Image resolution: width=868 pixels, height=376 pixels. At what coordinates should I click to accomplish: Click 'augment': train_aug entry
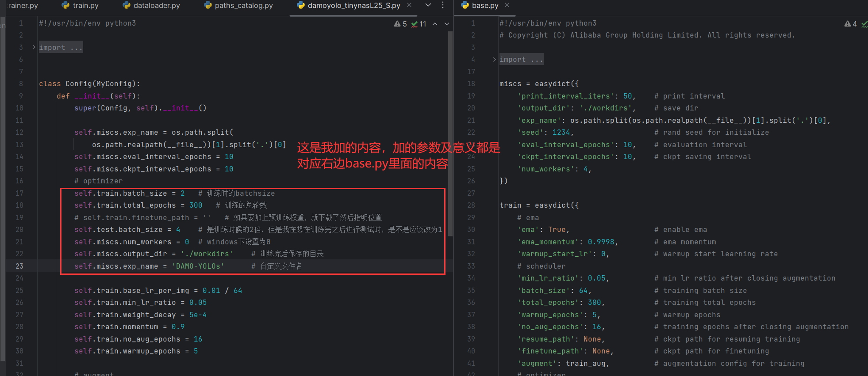pyautogui.click(x=564, y=363)
